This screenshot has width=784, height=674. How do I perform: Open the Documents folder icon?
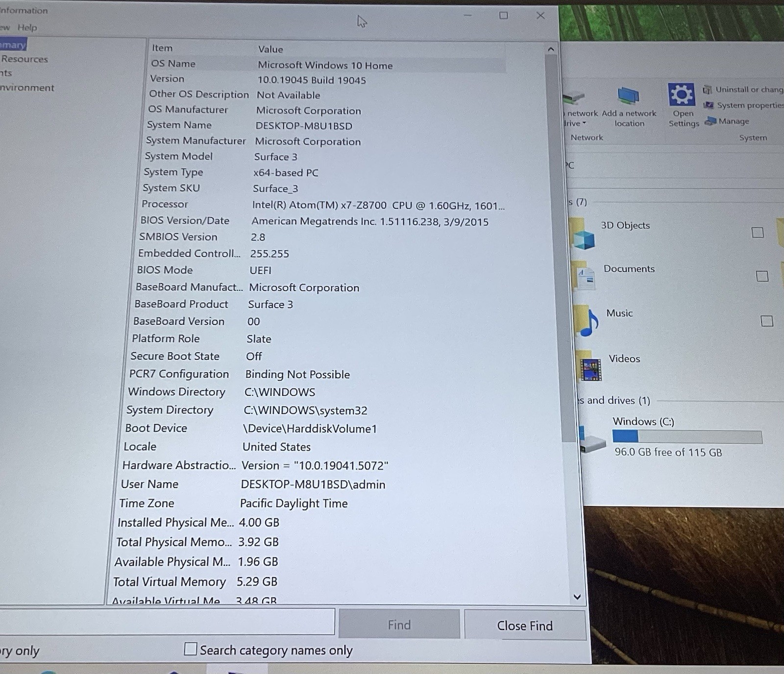[583, 277]
